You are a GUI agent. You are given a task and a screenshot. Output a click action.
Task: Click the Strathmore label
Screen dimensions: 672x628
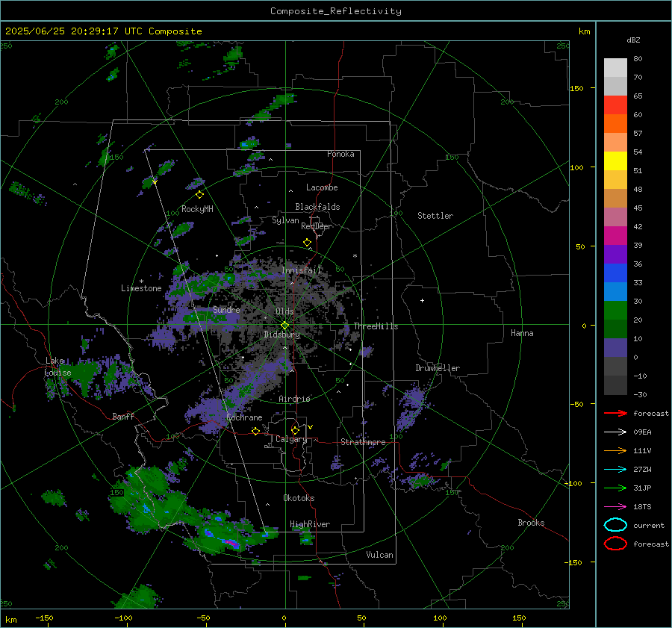(363, 442)
